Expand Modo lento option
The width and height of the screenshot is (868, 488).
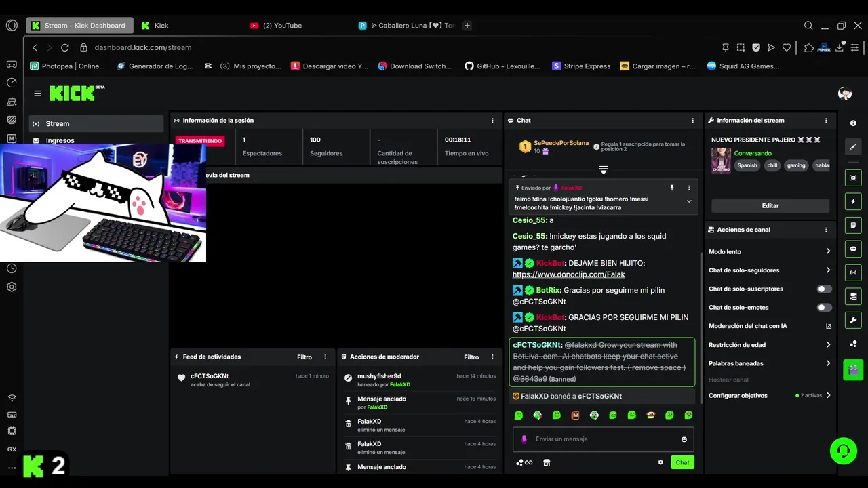point(770,251)
